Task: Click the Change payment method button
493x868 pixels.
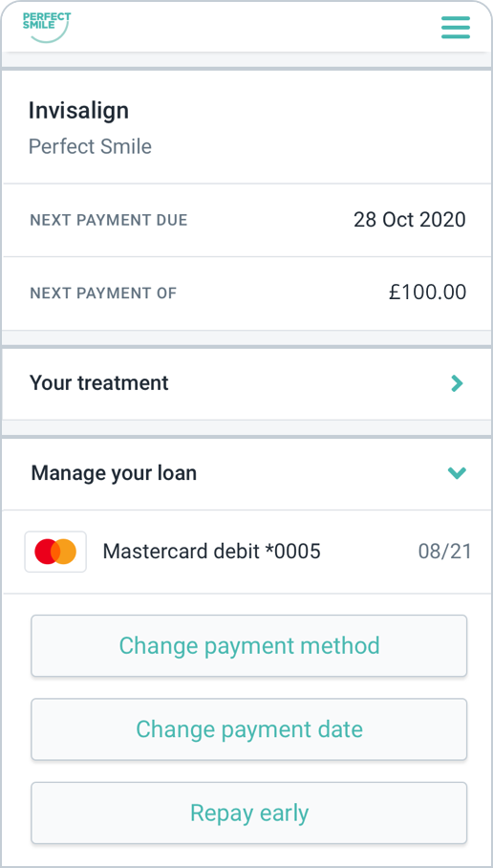Action: 249,645
